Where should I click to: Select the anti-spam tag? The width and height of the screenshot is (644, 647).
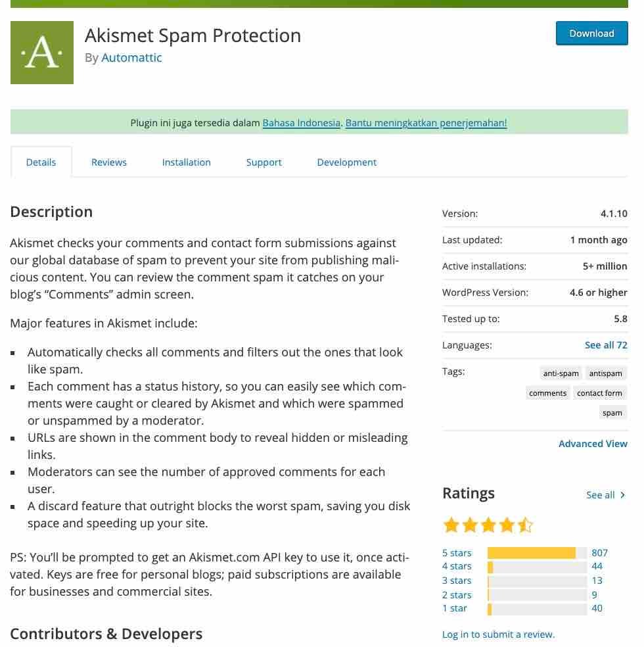561,373
